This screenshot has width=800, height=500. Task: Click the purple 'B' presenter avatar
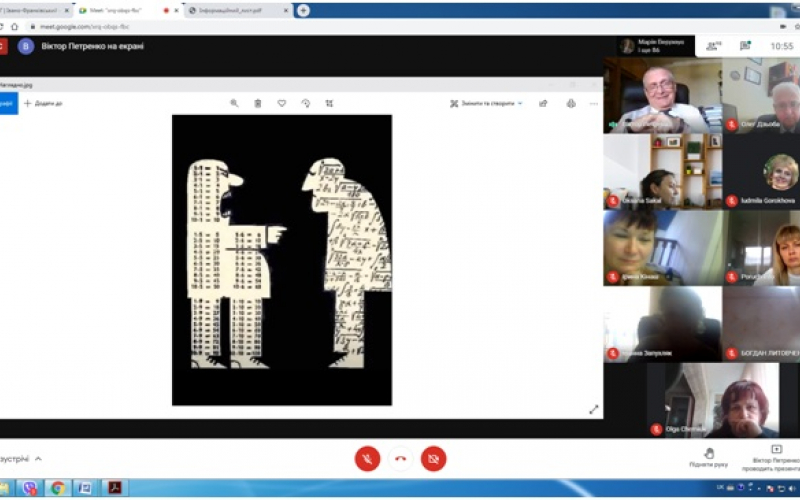26,46
